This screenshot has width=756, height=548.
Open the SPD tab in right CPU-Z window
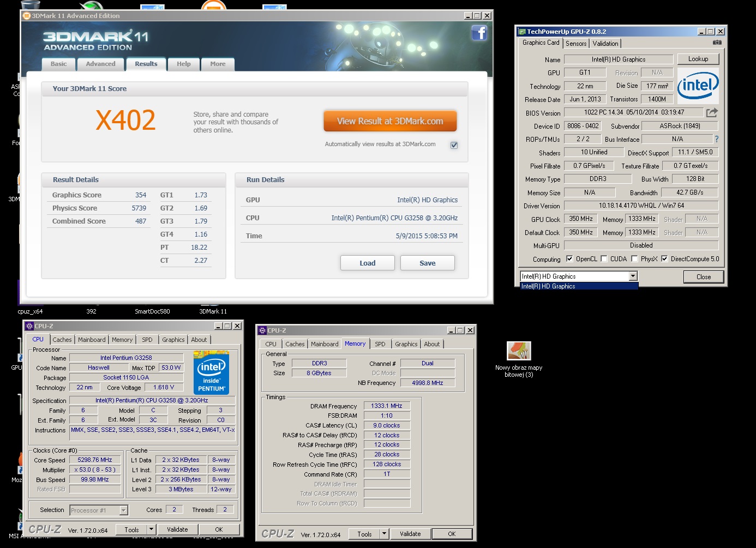point(380,344)
